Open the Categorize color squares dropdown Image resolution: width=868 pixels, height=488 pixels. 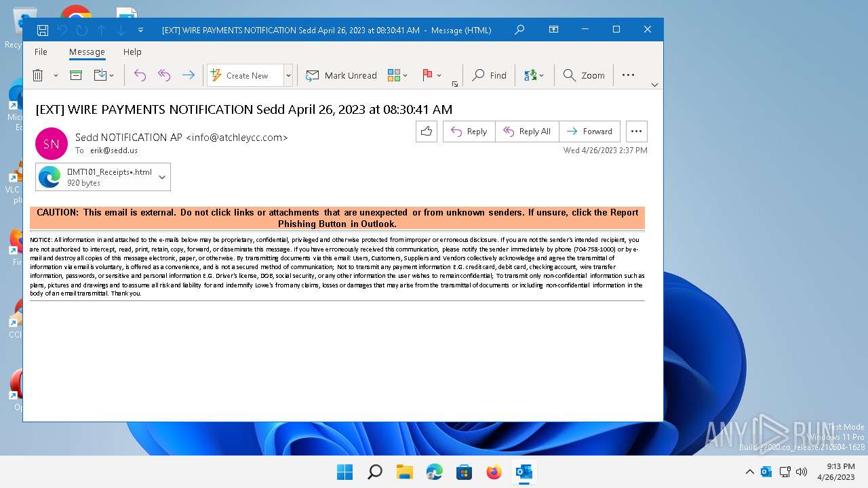point(397,75)
